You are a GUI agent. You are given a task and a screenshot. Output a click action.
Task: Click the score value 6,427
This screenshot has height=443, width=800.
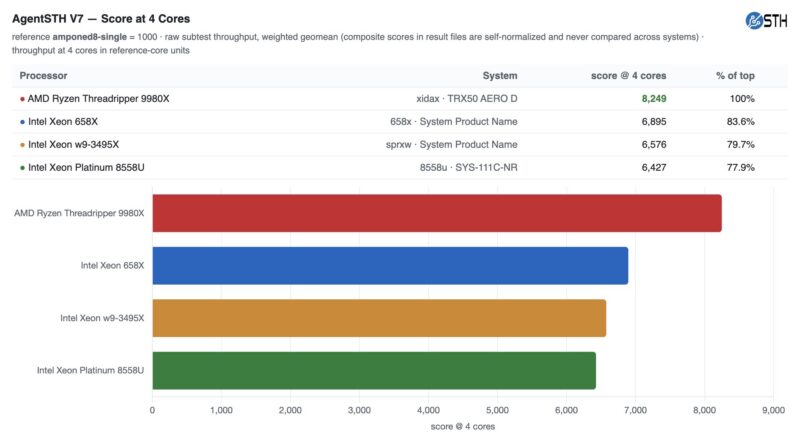pyautogui.click(x=654, y=167)
